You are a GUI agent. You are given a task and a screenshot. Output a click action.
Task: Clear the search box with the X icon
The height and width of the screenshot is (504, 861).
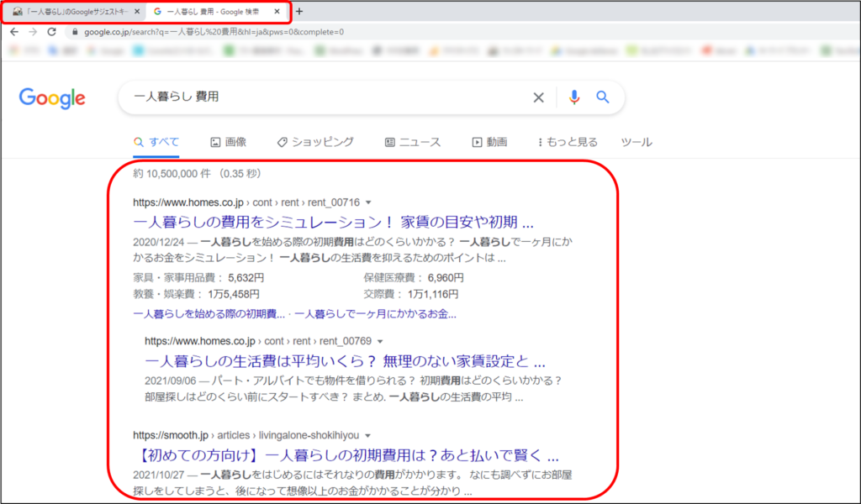539,97
